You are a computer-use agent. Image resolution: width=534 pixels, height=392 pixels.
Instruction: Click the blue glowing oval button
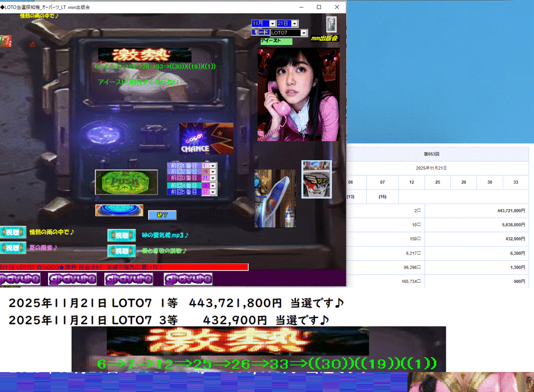[x=119, y=210]
